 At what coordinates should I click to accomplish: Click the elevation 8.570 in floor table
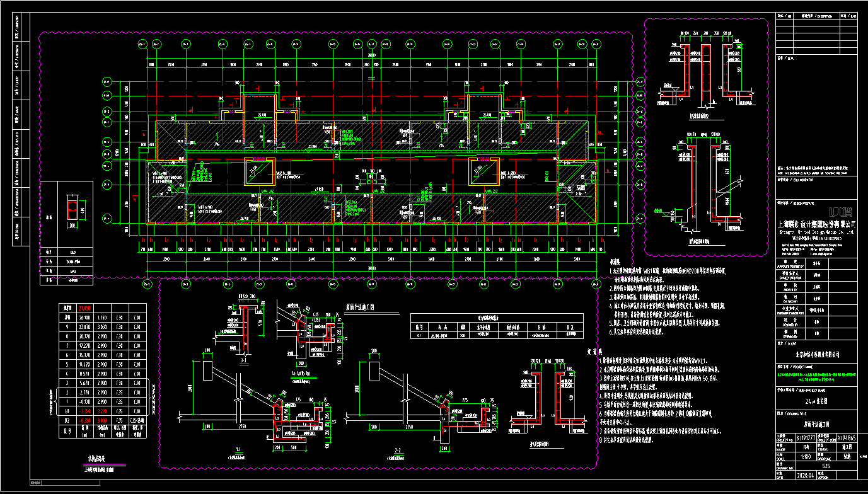coord(84,374)
